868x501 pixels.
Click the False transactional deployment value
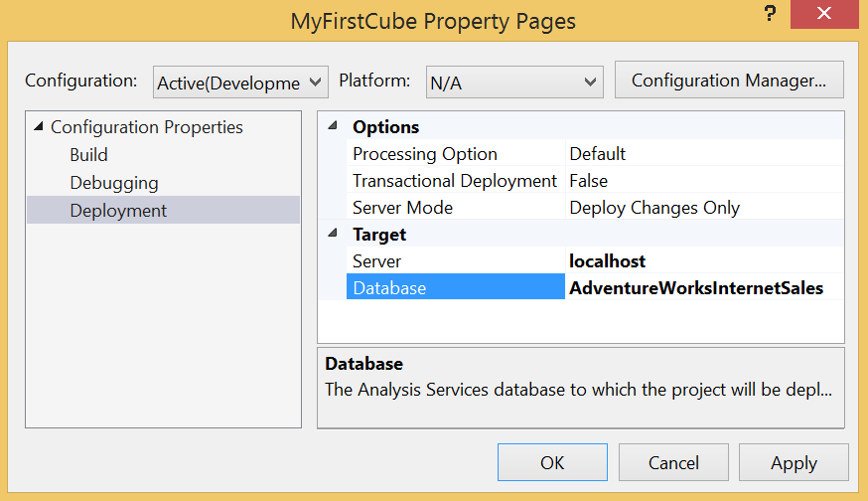589,181
